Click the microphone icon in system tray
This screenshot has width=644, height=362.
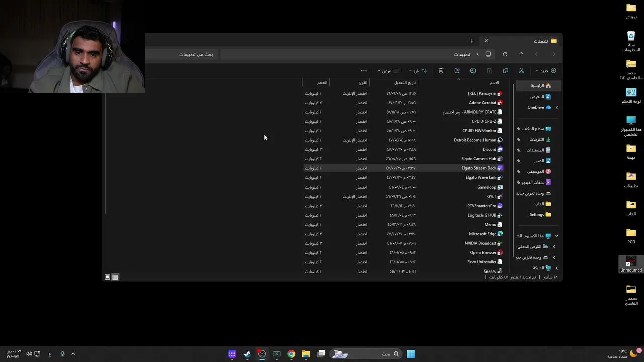(x=62, y=354)
